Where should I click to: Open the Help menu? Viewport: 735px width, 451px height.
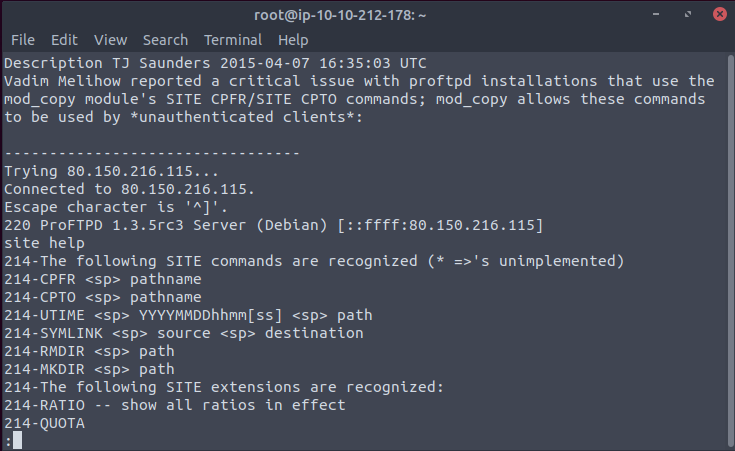[x=293, y=40]
